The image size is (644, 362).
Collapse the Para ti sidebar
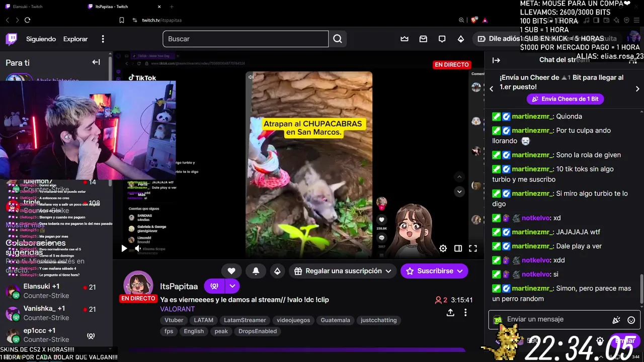(96, 62)
